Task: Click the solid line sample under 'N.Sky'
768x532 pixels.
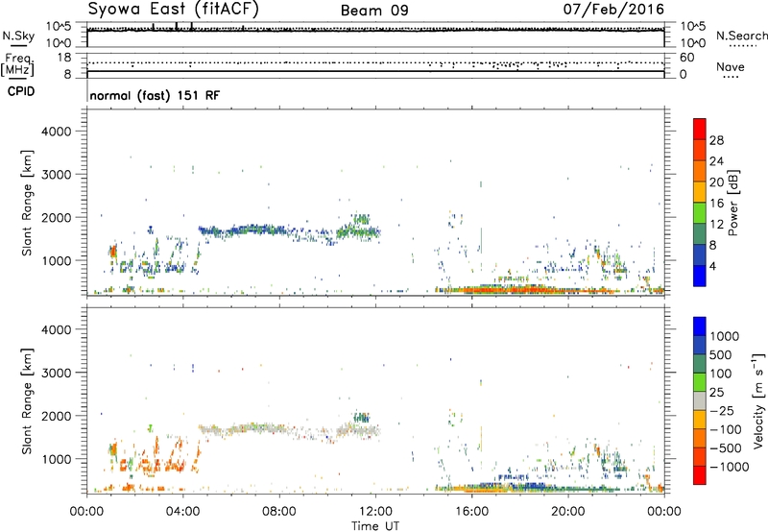Action: tap(18, 46)
